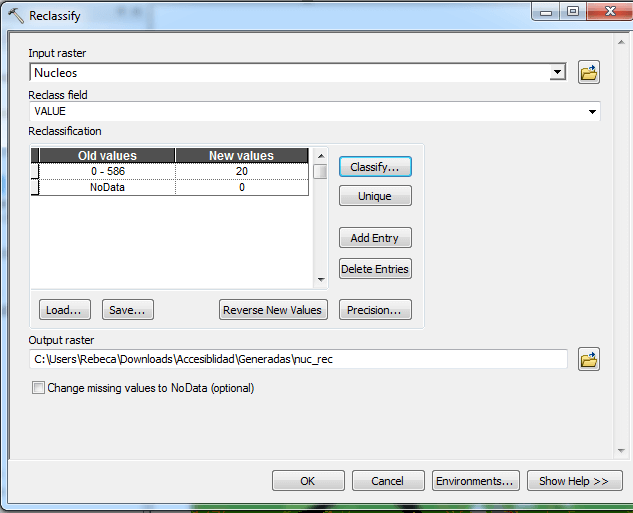The image size is (633, 513).
Task: Click Reverse New Values button
Action: coord(272,310)
